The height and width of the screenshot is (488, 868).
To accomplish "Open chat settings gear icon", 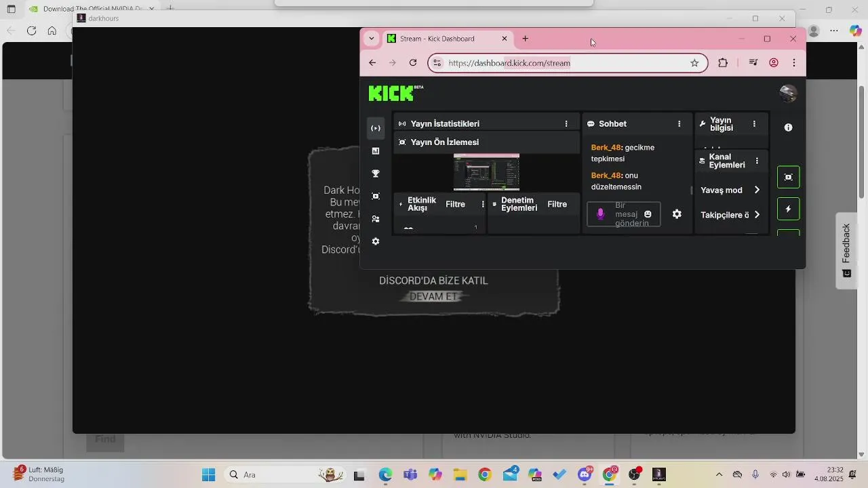I will 677,214.
